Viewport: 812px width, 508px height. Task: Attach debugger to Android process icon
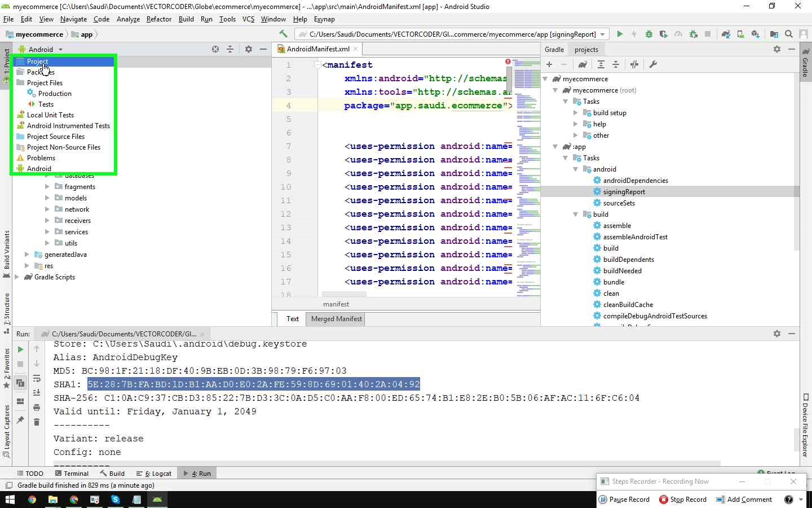tap(693, 34)
